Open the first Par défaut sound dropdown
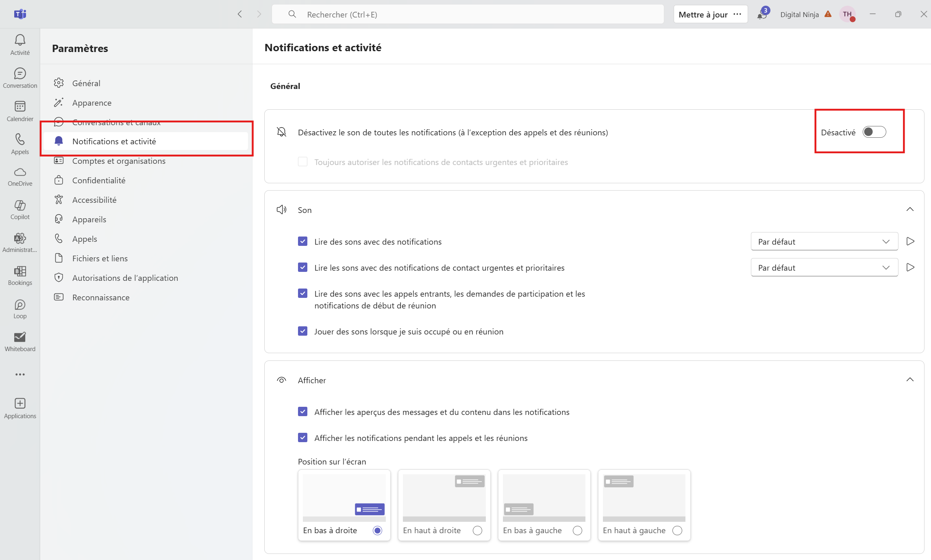Screen dimensions: 931x560 824,241
